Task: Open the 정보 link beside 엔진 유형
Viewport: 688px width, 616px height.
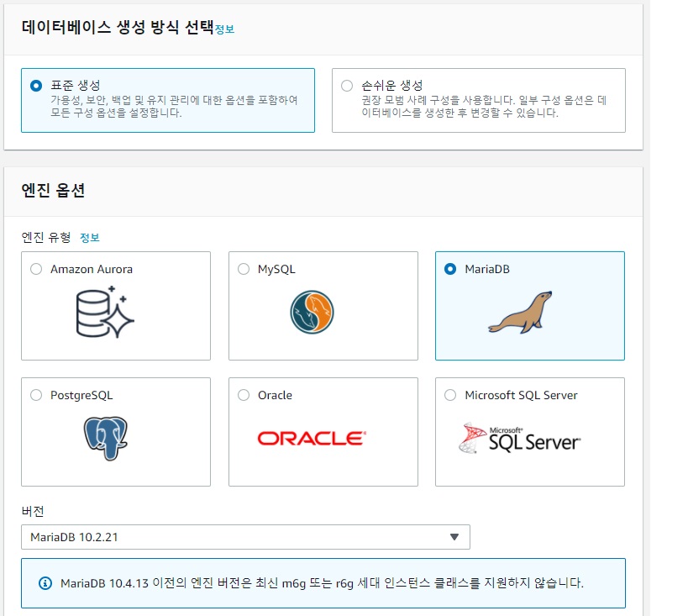Action: (x=90, y=238)
